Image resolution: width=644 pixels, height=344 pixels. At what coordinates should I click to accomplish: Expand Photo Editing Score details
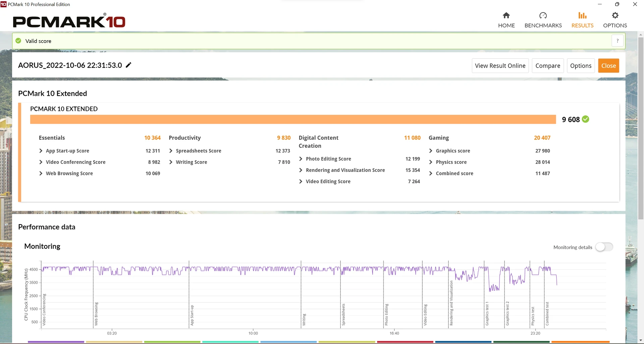pos(301,159)
